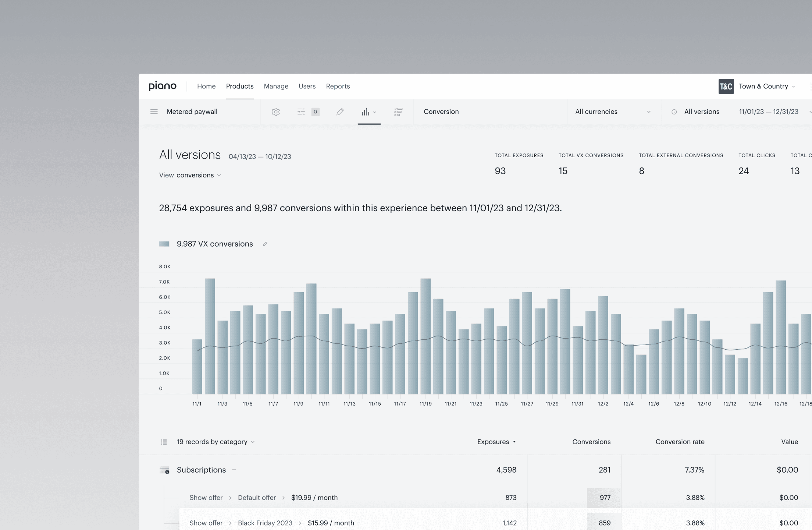Click the T&C account logo
The height and width of the screenshot is (530, 812).
click(x=726, y=86)
